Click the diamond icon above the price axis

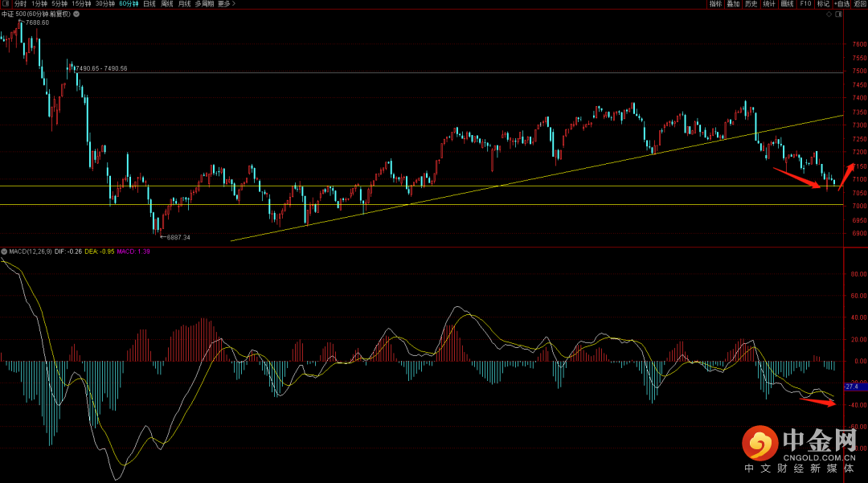[x=829, y=14]
